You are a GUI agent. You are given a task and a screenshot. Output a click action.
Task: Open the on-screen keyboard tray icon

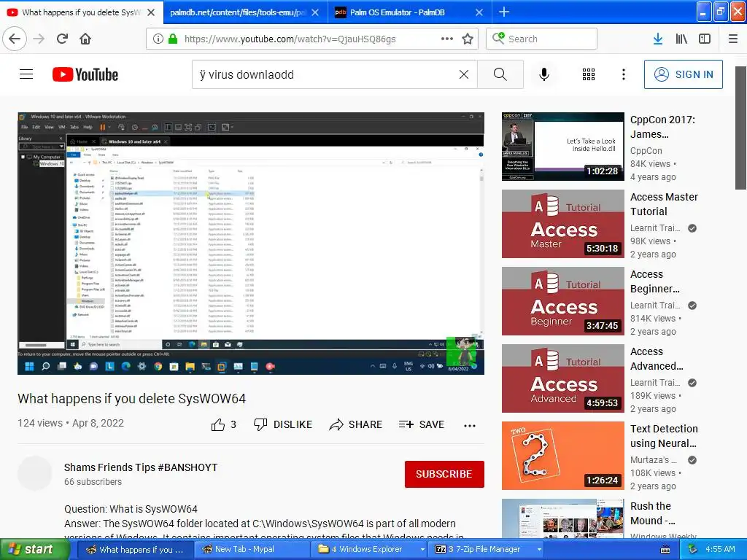pos(665,550)
